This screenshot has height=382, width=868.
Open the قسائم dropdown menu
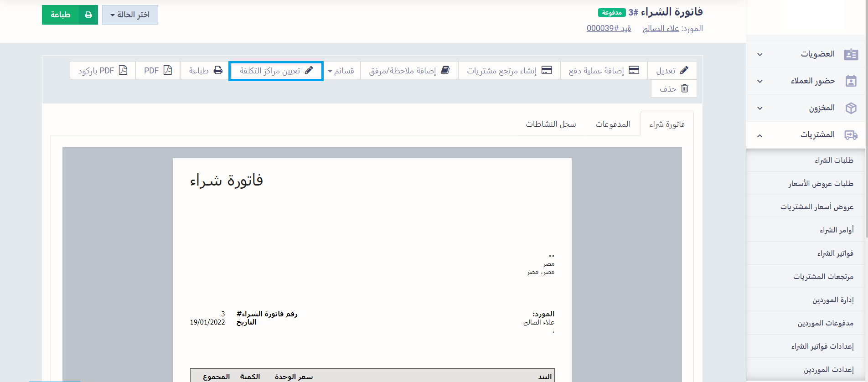point(341,71)
